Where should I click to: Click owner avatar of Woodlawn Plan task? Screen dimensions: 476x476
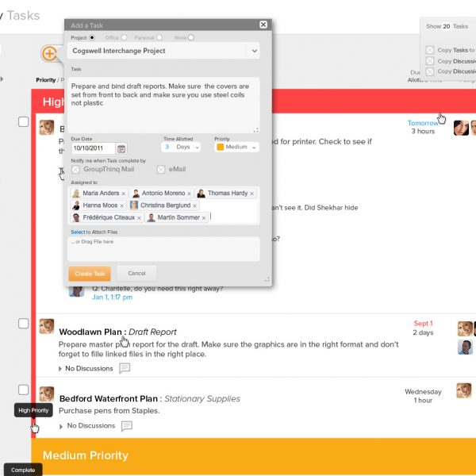click(x=47, y=326)
